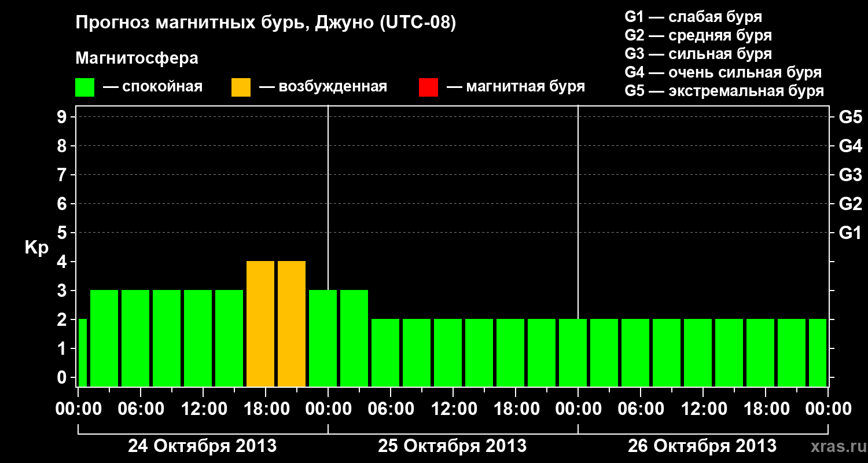Click the final '00:00' time label at the right end
This screenshot has height=463, width=868.
click(827, 409)
